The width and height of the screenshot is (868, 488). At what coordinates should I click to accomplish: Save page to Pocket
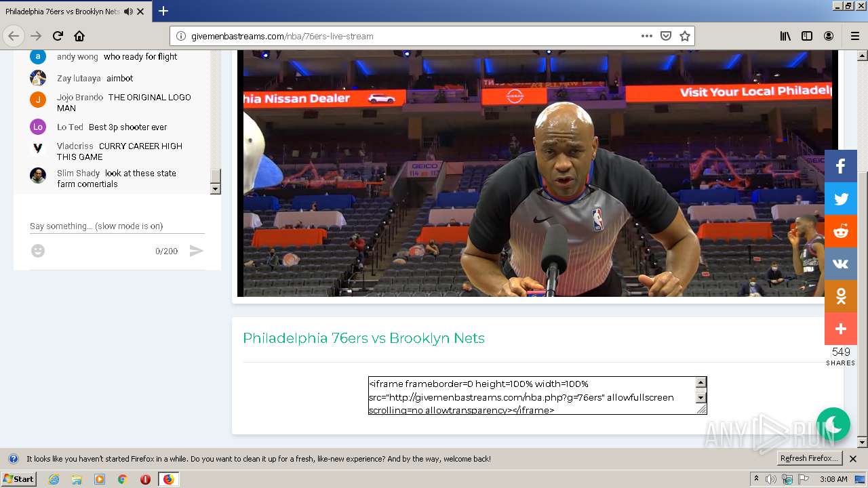666,36
